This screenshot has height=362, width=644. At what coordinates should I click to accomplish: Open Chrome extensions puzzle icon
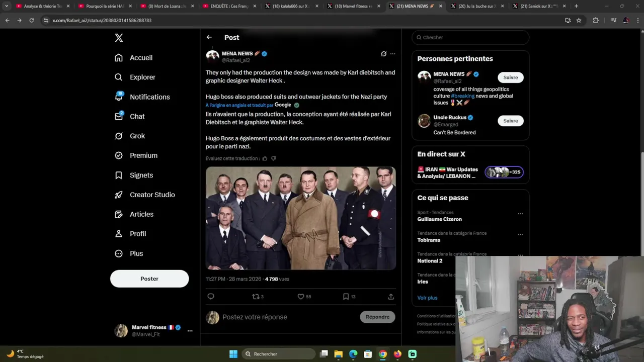(x=596, y=20)
